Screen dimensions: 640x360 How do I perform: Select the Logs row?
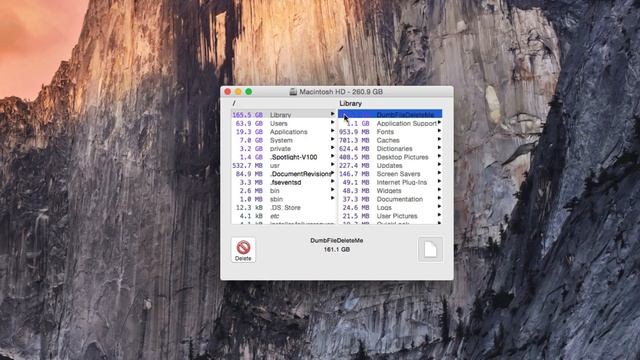[390, 208]
